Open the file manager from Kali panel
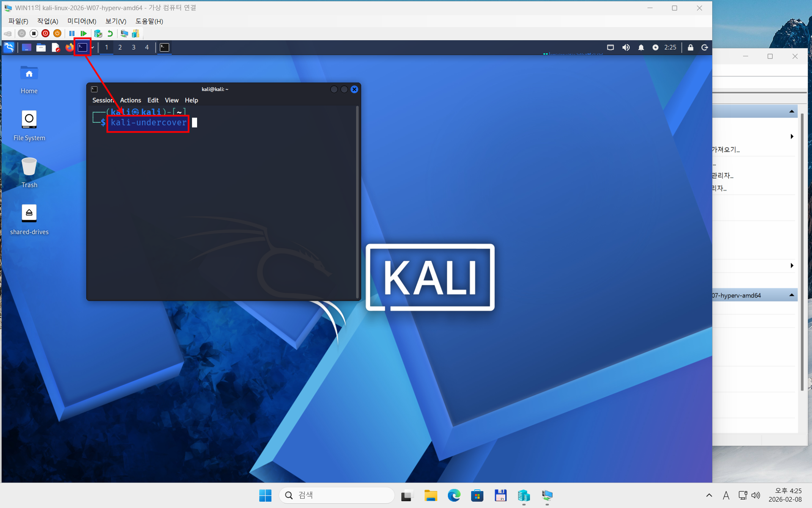The image size is (812, 508). pyautogui.click(x=41, y=47)
